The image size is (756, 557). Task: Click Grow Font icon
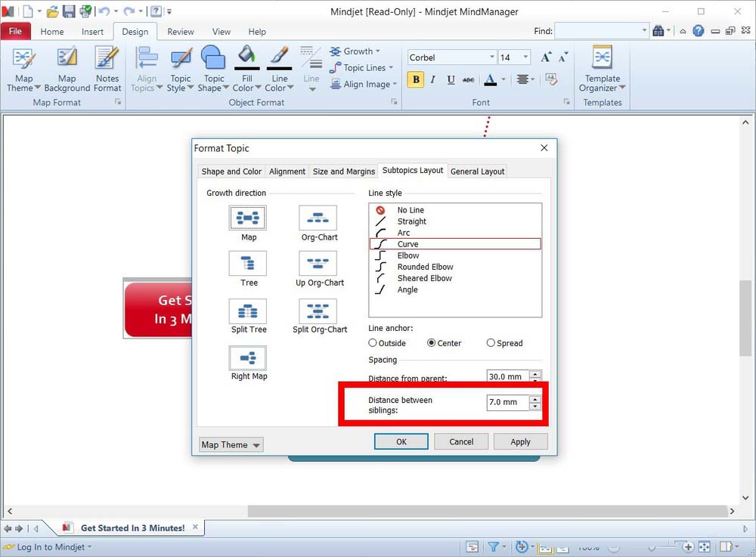(546, 57)
